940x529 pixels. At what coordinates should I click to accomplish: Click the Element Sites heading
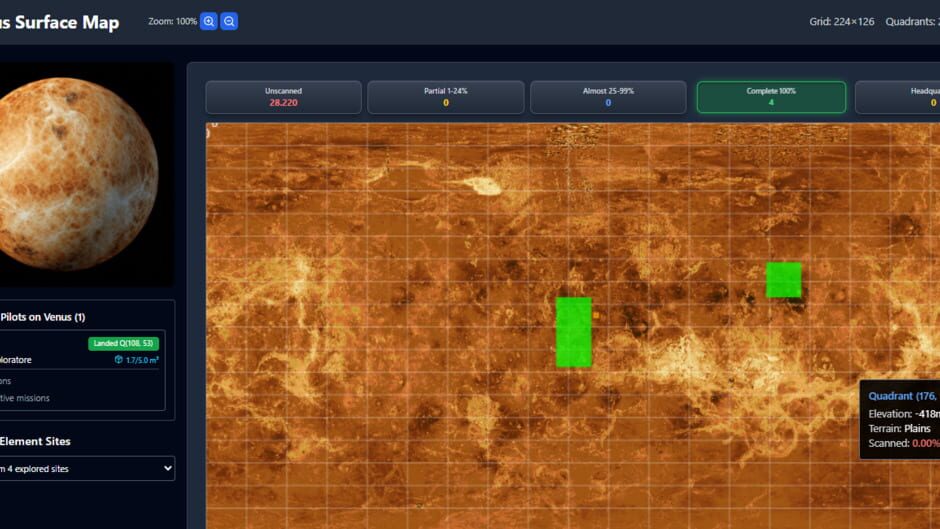pyautogui.click(x=35, y=441)
